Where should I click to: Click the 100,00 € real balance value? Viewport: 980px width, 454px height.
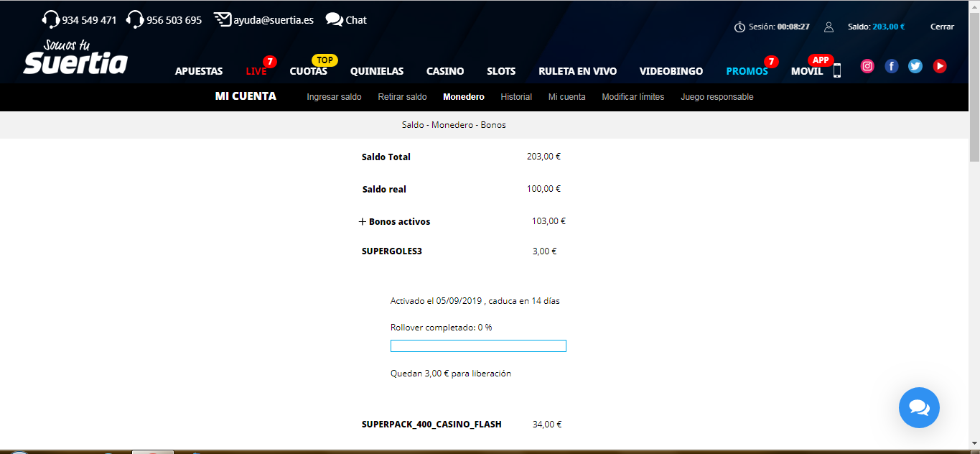543,189
